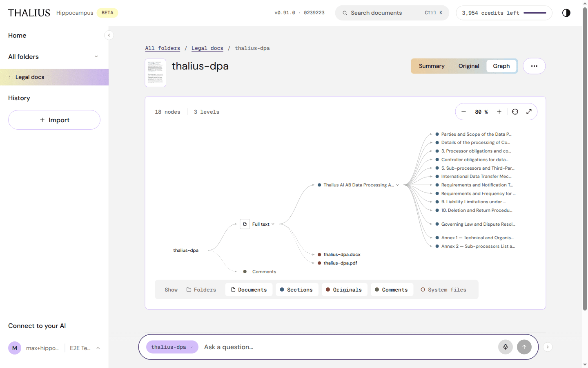This screenshot has height=368, width=588.
Task: Select the Graph tab
Action: point(501,66)
